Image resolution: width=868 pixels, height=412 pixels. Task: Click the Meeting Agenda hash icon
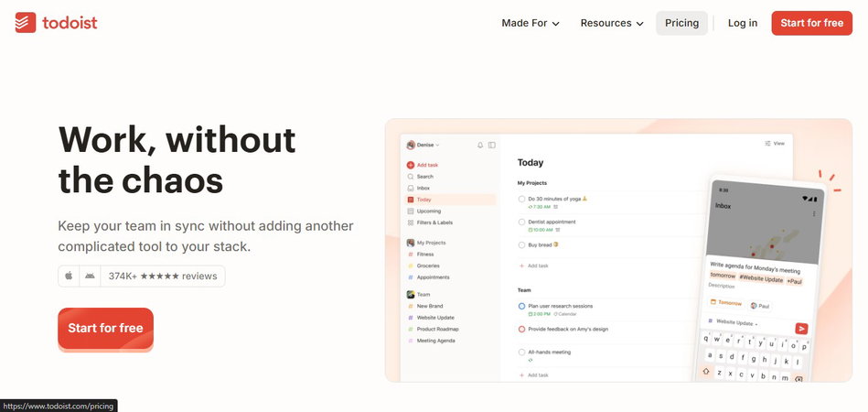click(410, 342)
